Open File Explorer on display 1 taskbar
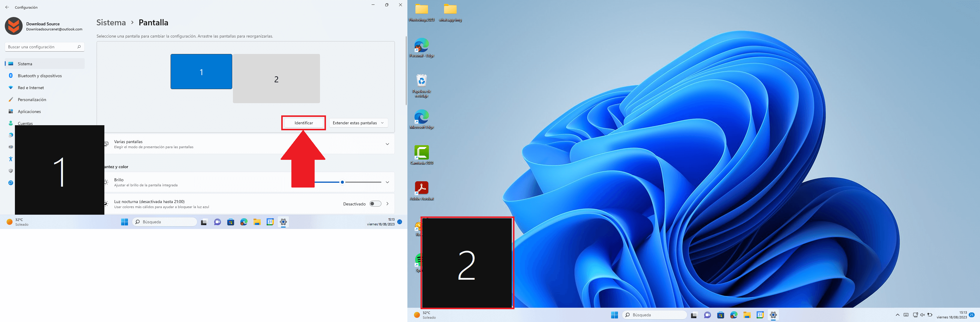Viewport: 980px width, 322px height. coord(257,222)
